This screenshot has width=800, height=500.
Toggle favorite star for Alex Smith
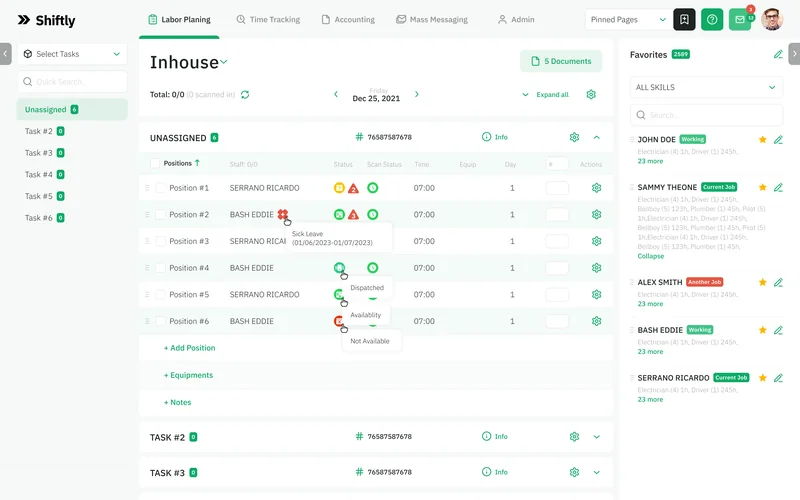tap(763, 282)
